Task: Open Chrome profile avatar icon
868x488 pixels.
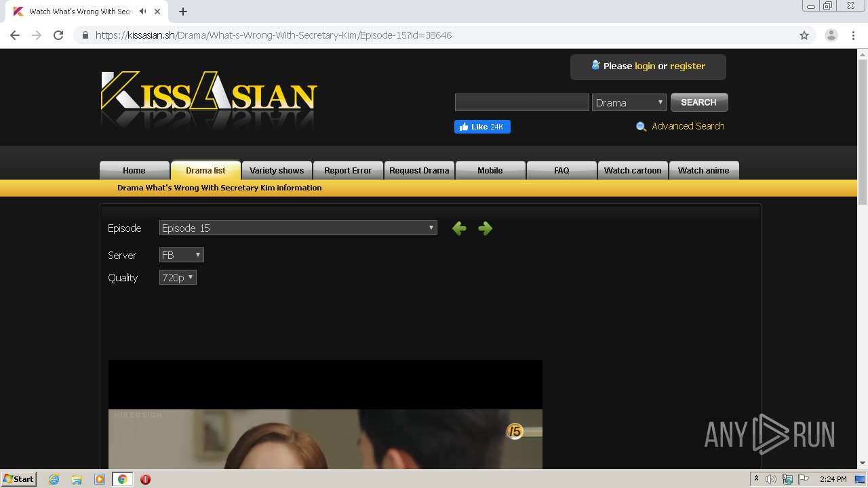Action: click(x=831, y=35)
